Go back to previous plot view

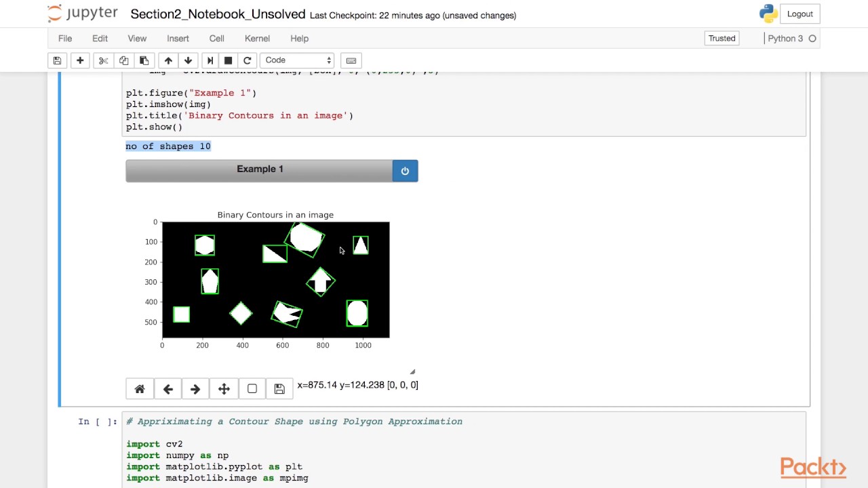(167, 389)
